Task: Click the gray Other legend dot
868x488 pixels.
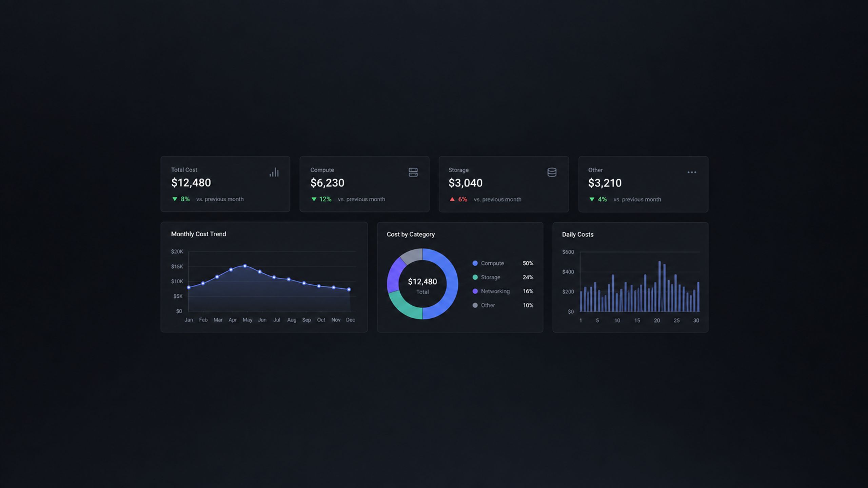Action: tap(475, 305)
